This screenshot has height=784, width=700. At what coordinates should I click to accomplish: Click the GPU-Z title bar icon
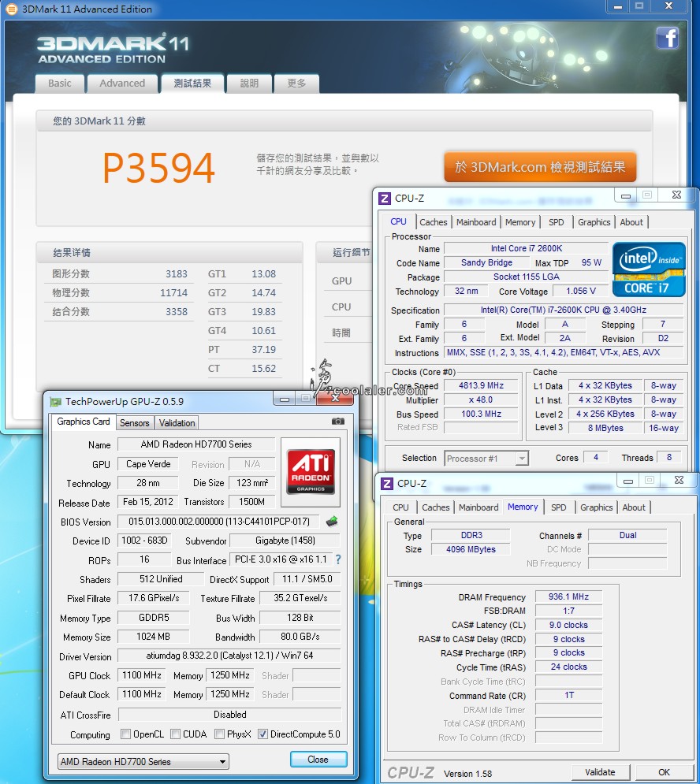55,402
